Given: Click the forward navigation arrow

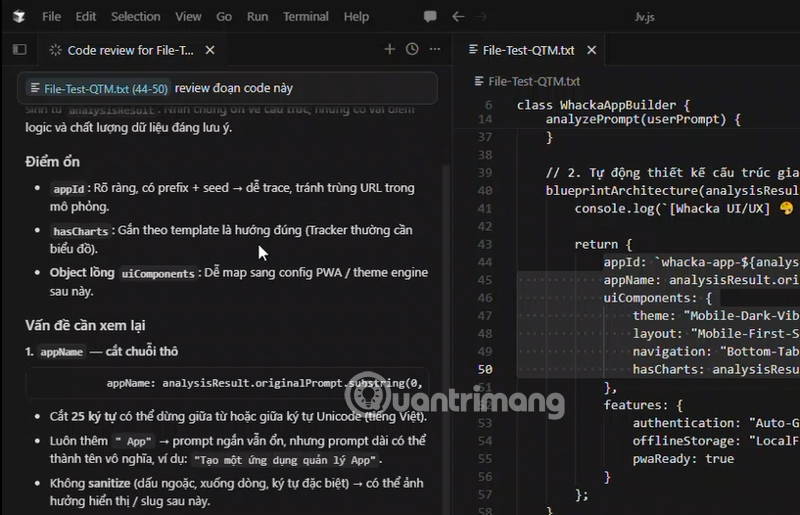Looking at the screenshot, I should 481,16.
